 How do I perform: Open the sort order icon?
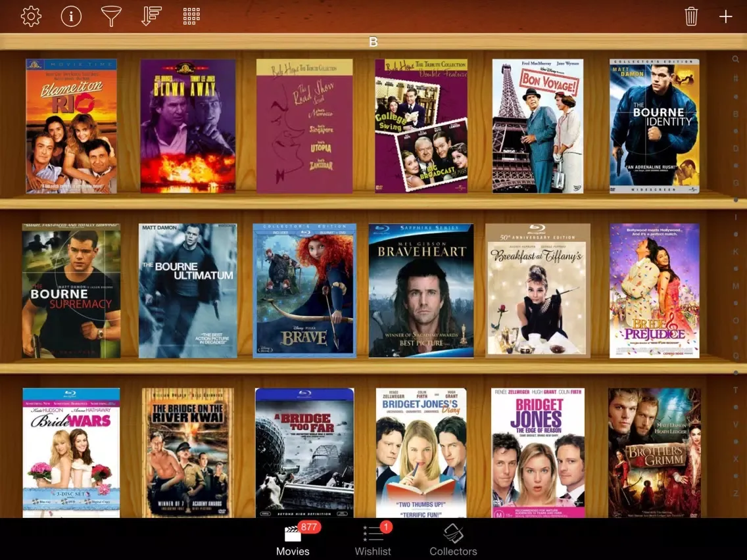tap(151, 16)
